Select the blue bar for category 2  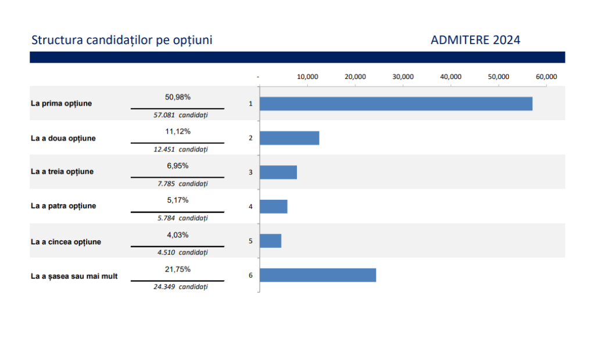(289, 138)
